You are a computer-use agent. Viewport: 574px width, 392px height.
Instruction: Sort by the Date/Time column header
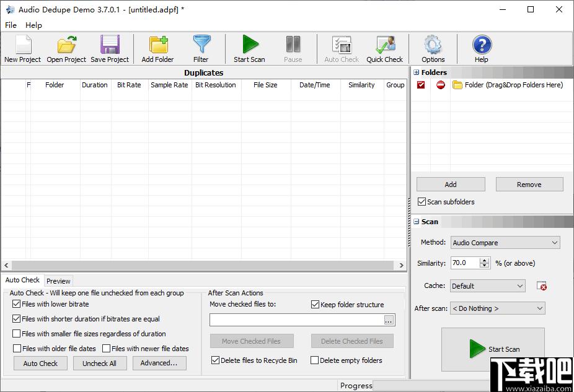click(315, 85)
